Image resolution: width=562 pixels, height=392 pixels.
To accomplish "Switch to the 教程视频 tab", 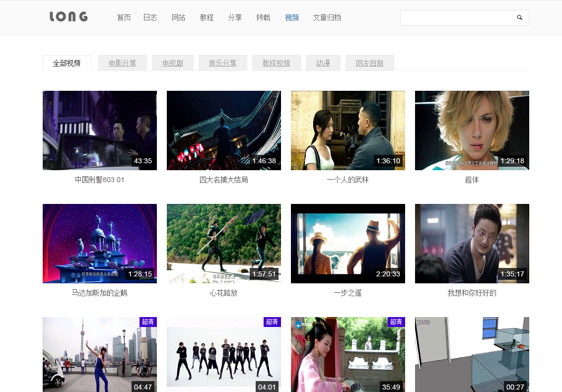I will [277, 63].
